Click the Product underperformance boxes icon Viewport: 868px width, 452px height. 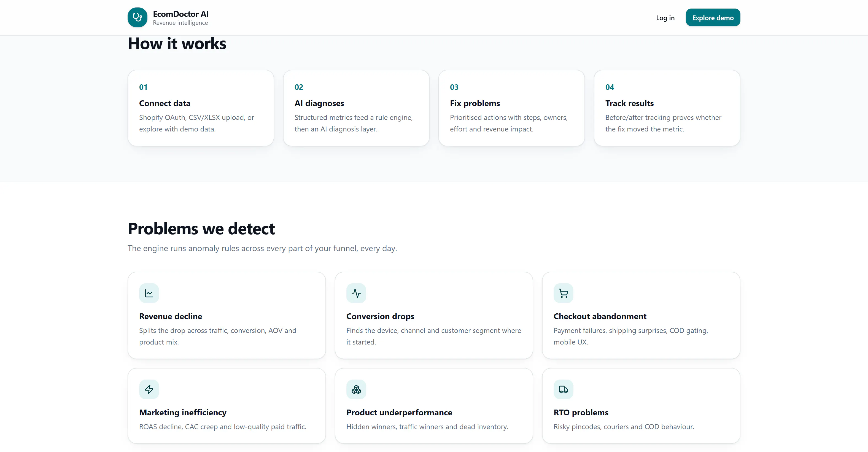click(x=356, y=389)
